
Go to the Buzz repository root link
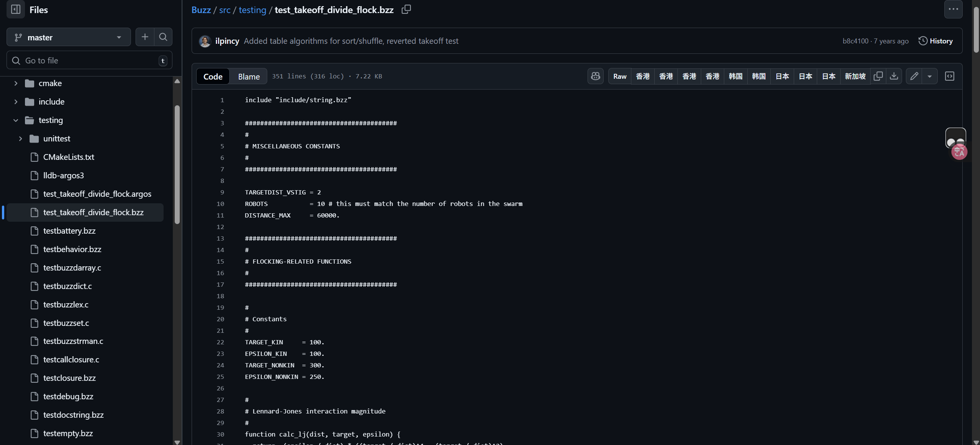tap(201, 10)
